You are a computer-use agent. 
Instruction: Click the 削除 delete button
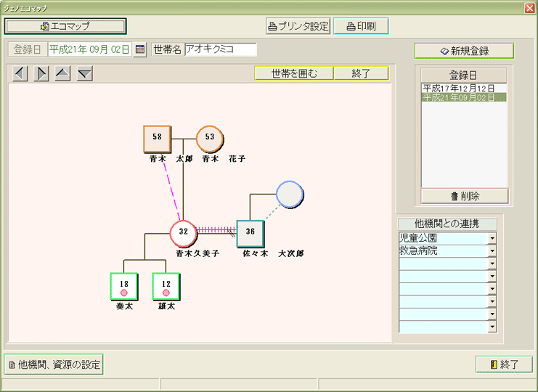click(x=465, y=196)
